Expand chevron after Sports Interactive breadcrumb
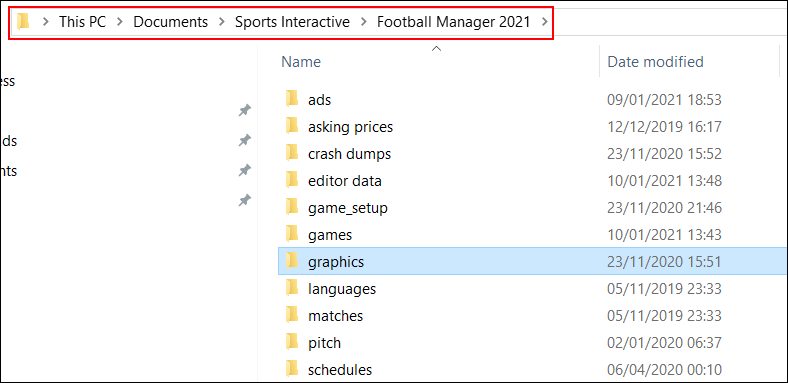Viewport: 788px width, 383px height. click(x=364, y=22)
